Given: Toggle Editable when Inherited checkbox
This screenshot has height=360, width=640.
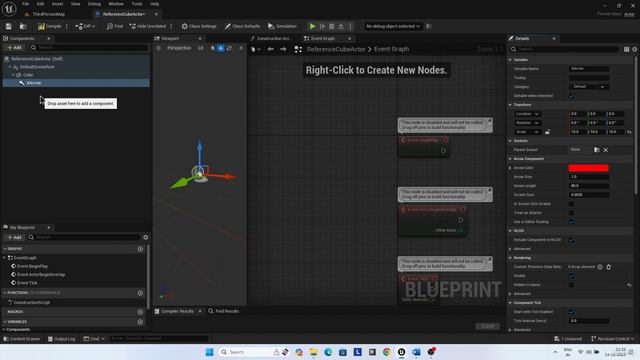Looking at the screenshot, I should tap(571, 96).
